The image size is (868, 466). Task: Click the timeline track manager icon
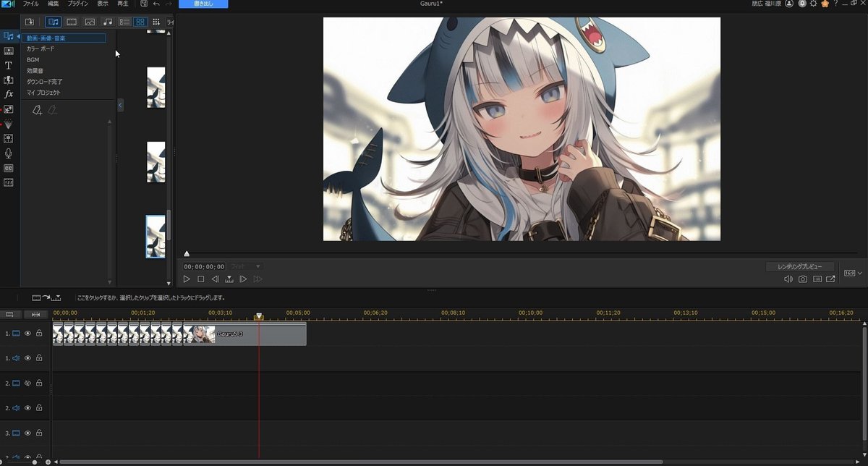pos(9,314)
